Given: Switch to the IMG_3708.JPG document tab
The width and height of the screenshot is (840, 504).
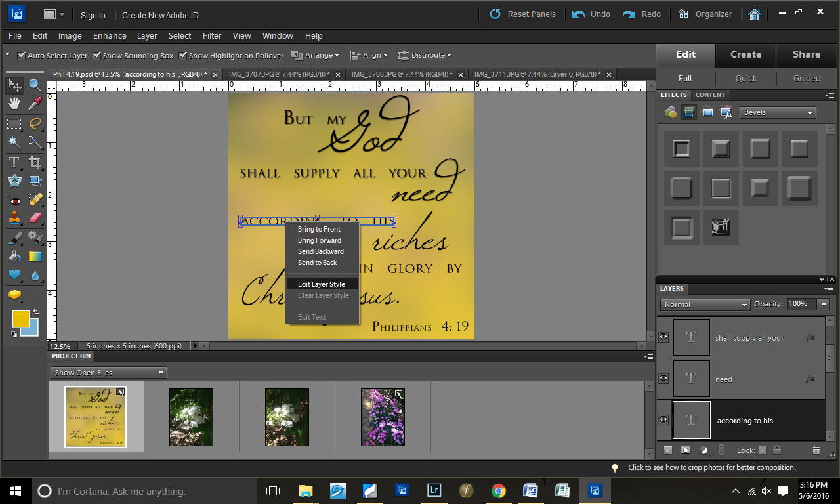Looking at the screenshot, I should click(x=402, y=74).
